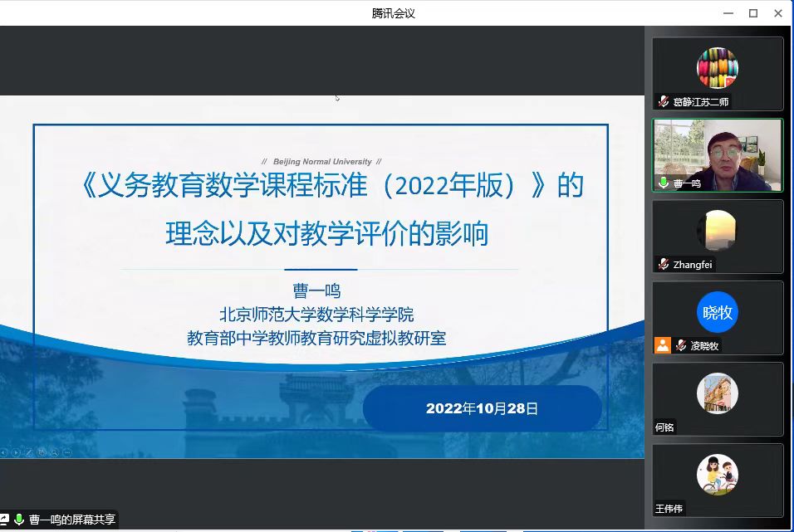Click the 2022年10月28日 date pill on slide
Viewport: 794px width, 532px height.
(x=482, y=408)
